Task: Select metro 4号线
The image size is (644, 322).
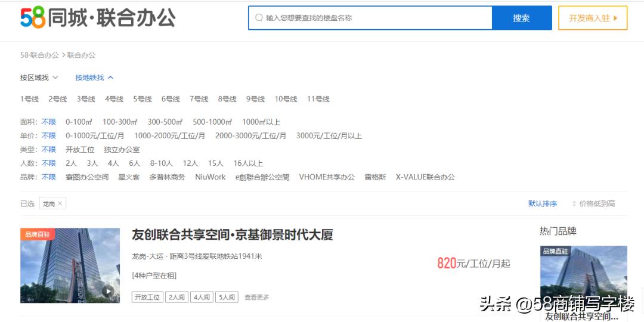Action: [114, 99]
